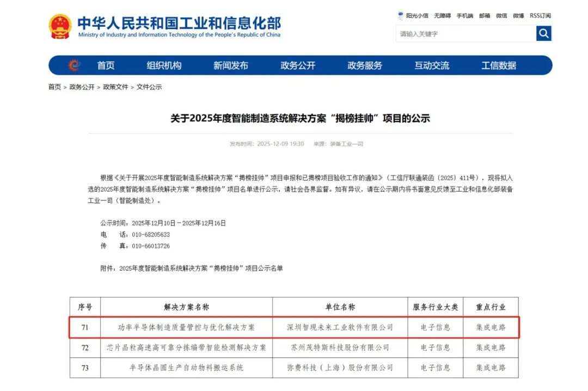Go to 互动交流 in navigation bar
The image size is (588, 391).
click(x=432, y=65)
